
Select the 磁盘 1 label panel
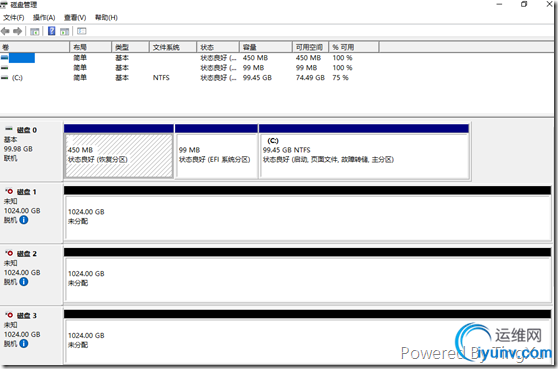pyautogui.click(x=31, y=213)
